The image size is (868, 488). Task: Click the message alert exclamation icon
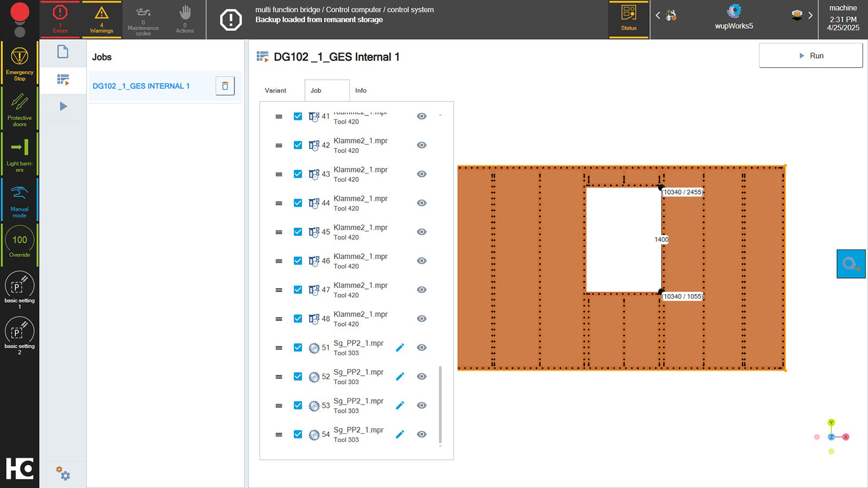click(231, 20)
